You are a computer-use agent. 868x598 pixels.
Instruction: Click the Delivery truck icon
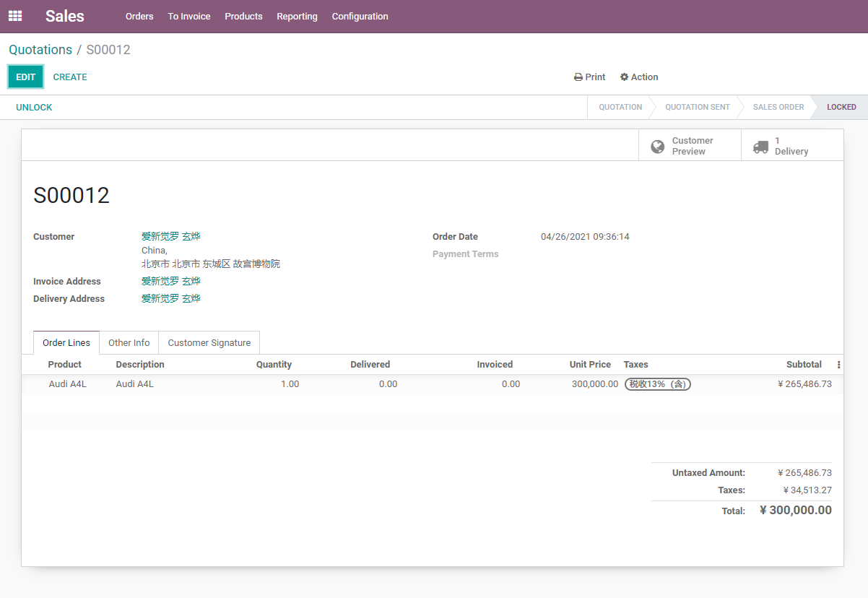tap(760, 147)
